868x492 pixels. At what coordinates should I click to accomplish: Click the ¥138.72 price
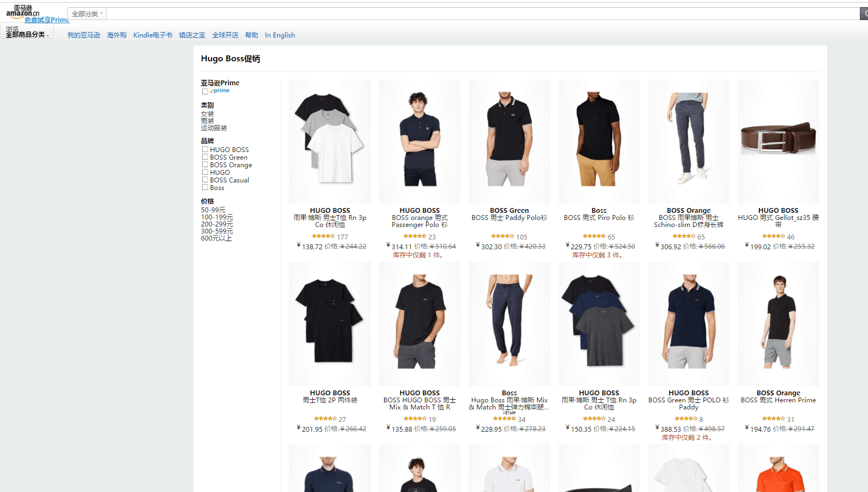coord(310,246)
